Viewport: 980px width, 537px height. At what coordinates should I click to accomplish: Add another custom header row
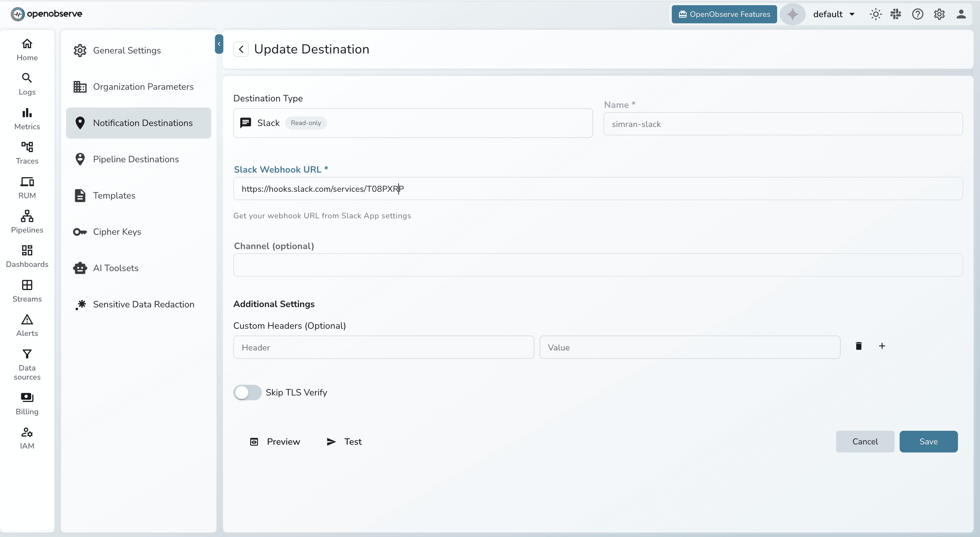click(x=882, y=346)
